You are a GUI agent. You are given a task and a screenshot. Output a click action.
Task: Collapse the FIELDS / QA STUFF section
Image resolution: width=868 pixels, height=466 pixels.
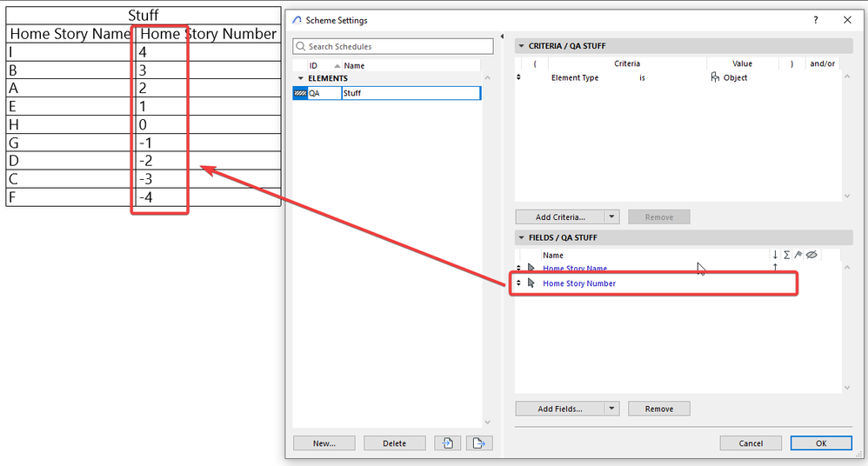pos(521,237)
